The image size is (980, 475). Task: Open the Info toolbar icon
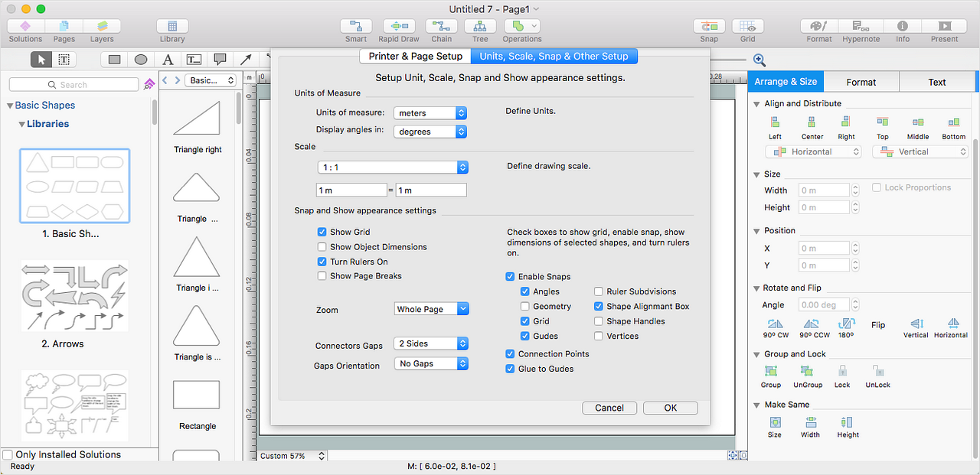903,26
